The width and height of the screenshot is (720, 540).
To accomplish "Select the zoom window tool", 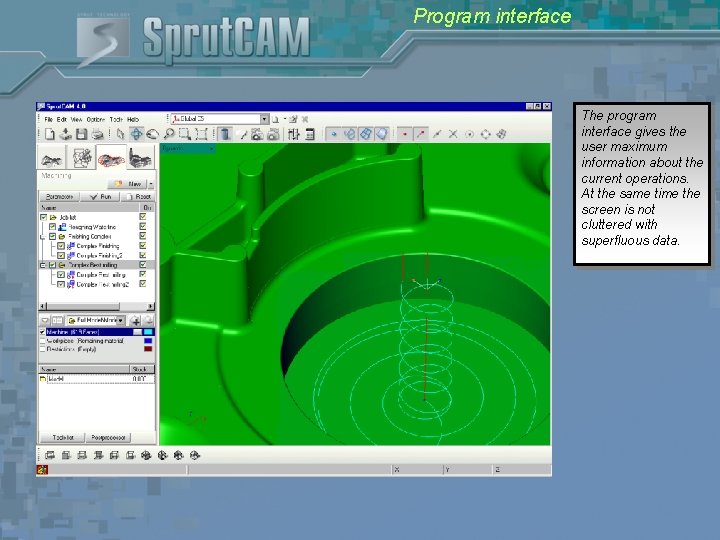I will [x=185, y=134].
